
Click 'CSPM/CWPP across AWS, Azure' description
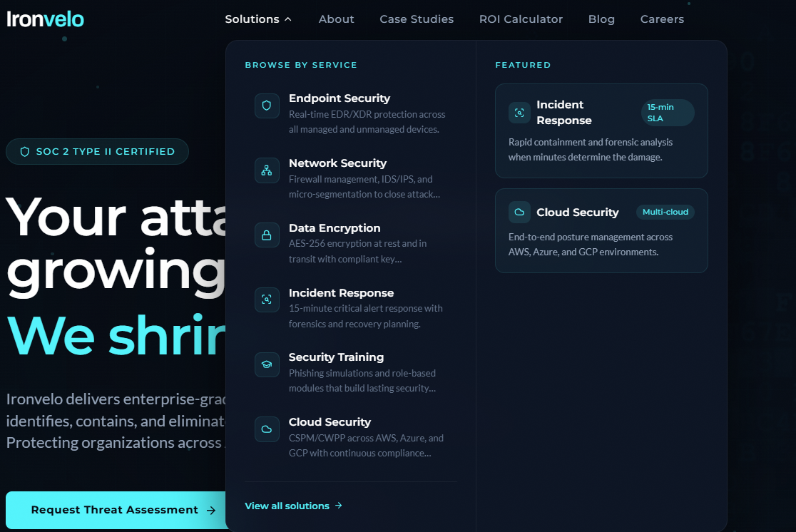point(366,446)
